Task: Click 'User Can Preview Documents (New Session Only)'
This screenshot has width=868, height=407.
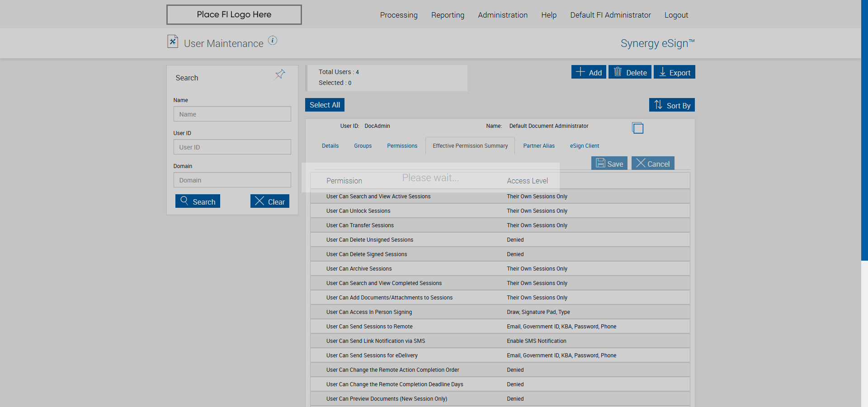Action: pyautogui.click(x=387, y=399)
